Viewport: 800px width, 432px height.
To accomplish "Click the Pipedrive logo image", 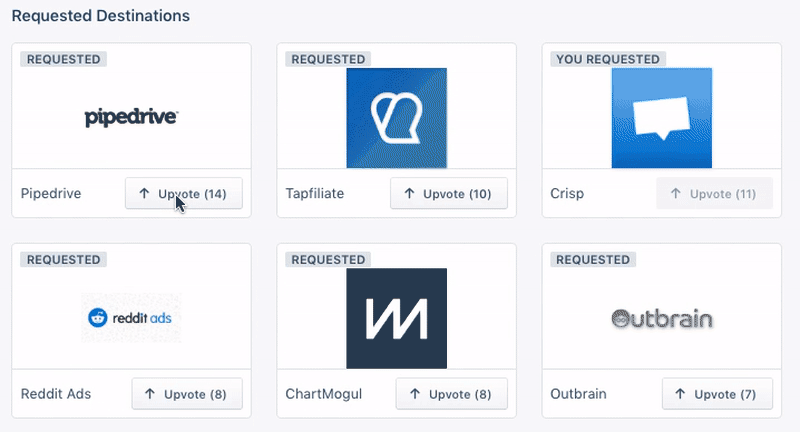I will pos(131,117).
